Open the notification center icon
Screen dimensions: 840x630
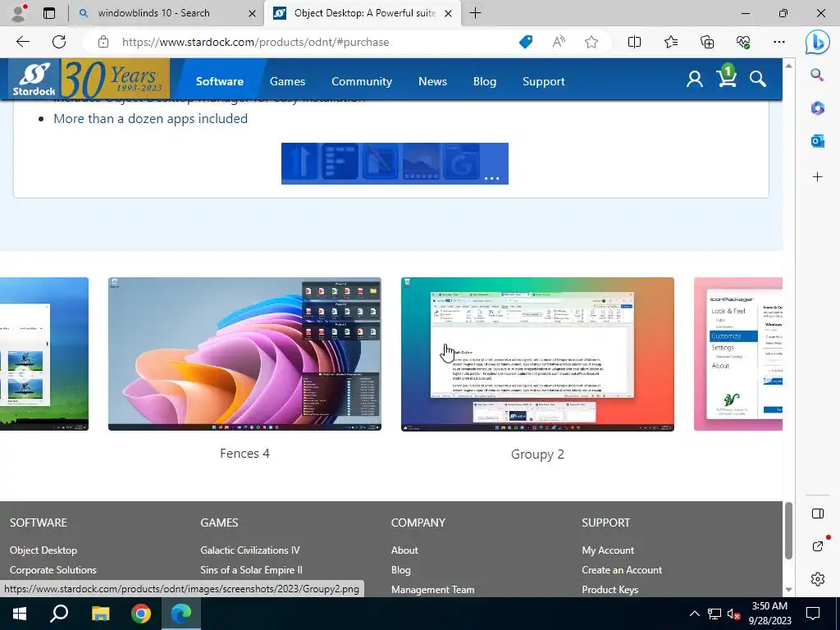pyautogui.click(x=813, y=614)
